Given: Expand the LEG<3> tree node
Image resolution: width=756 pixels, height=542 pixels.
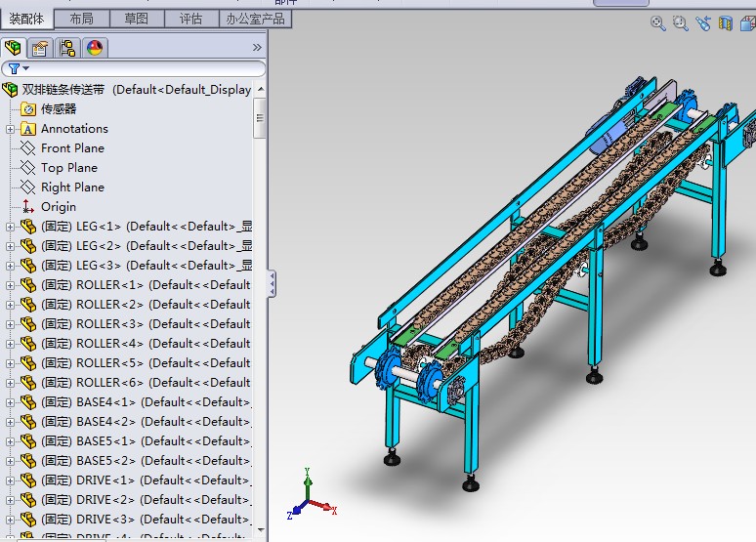Looking at the screenshot, I should click(10, 266).
